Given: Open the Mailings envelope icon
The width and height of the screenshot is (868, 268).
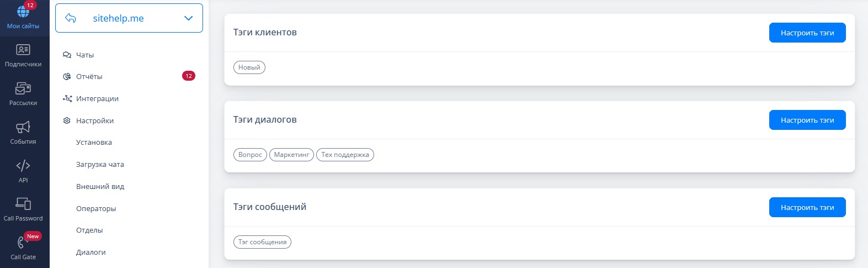Looking at the screenshot, I should 23,88.
